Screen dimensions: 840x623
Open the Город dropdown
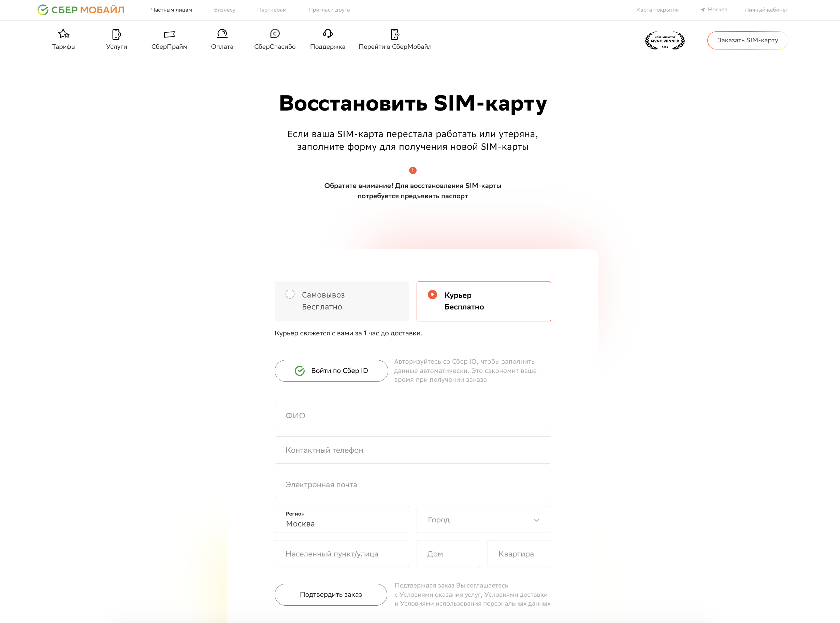(x=484, y=519)
